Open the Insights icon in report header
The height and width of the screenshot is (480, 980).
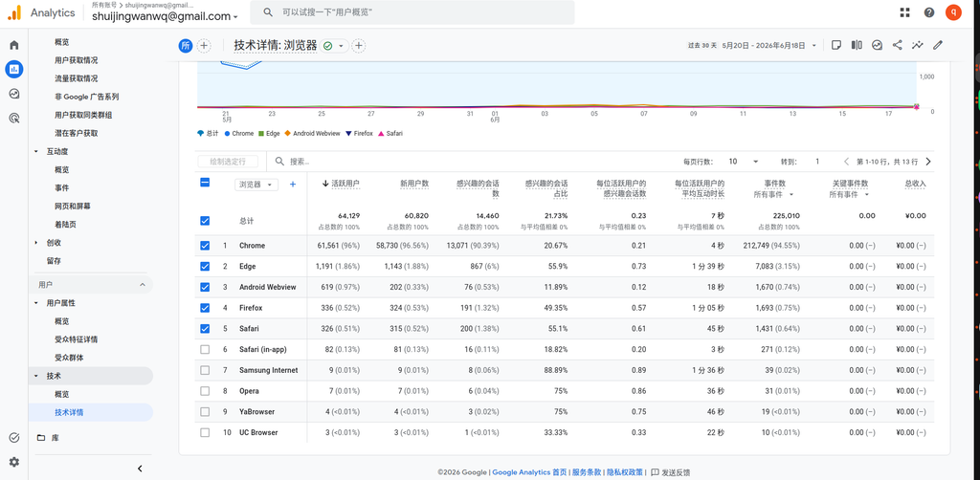click(877, 45)
